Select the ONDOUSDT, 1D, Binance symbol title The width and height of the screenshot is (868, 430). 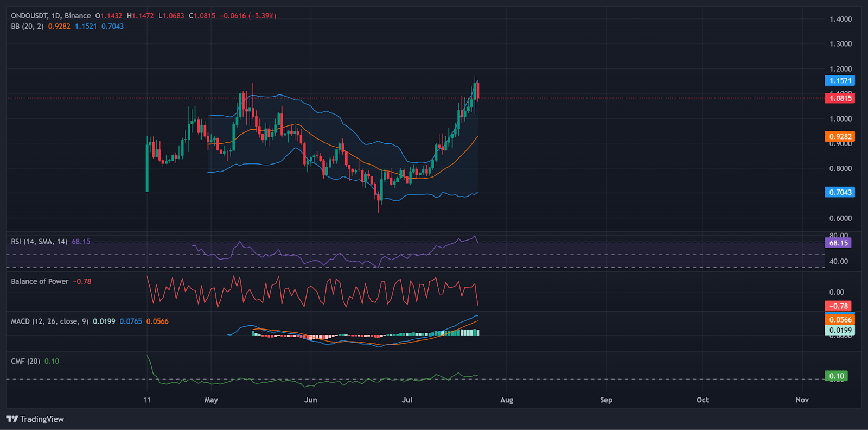51,16
